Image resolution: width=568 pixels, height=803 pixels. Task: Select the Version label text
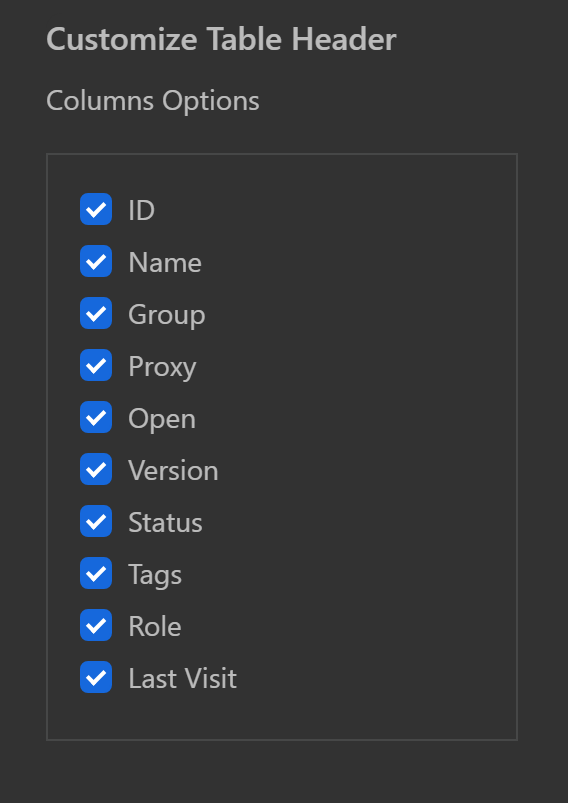click(173, 470)
